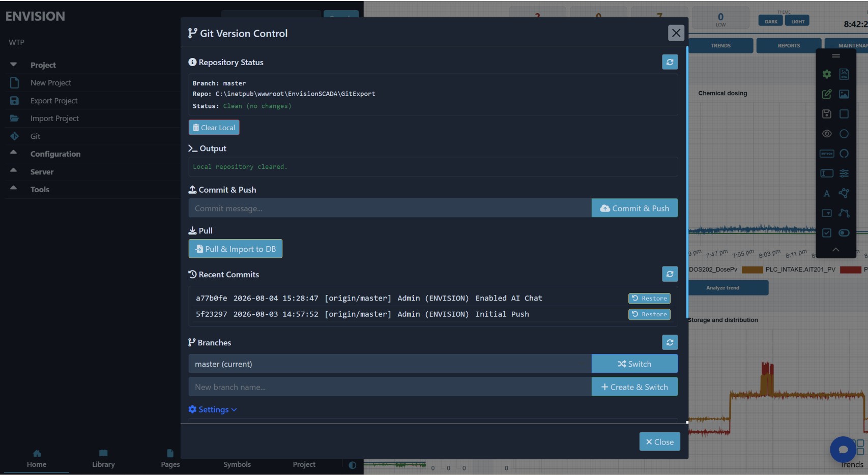This screenshot has height=475, width=868.
Task: Select the green edit pencil tool
Action: pos(827,94)
